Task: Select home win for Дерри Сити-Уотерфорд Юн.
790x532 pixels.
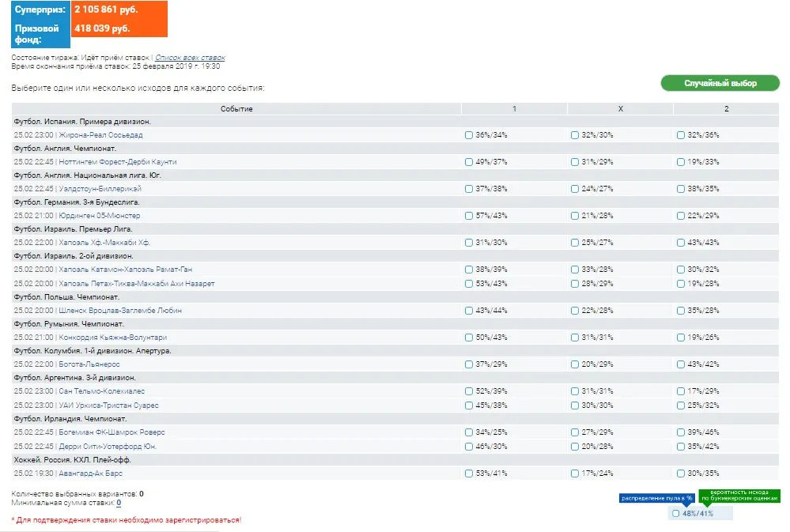Action: pos(469,447)
